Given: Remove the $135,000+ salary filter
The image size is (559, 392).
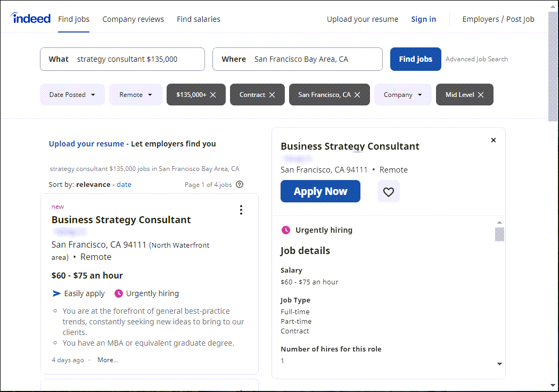Looking at the screenshot, I should [213, 95].
